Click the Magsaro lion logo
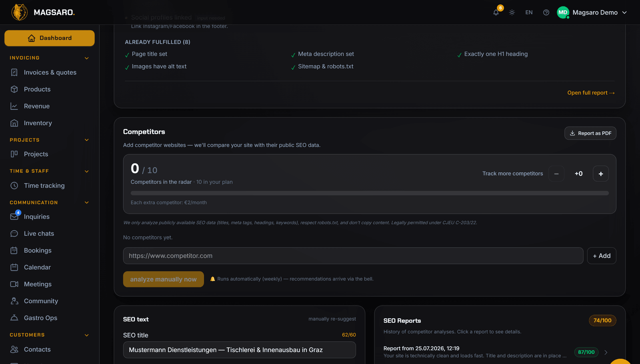Image resolution: width=640 pixels, height=364 pixels. click(19, 12)
